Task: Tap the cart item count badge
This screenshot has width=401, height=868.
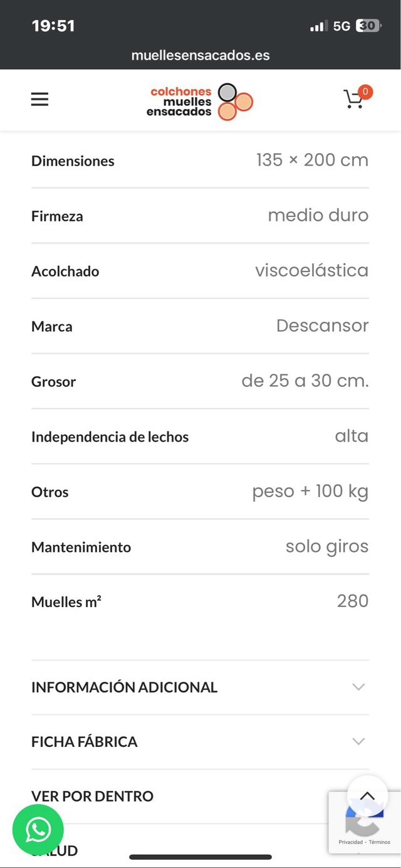Action: pos(365,92)
